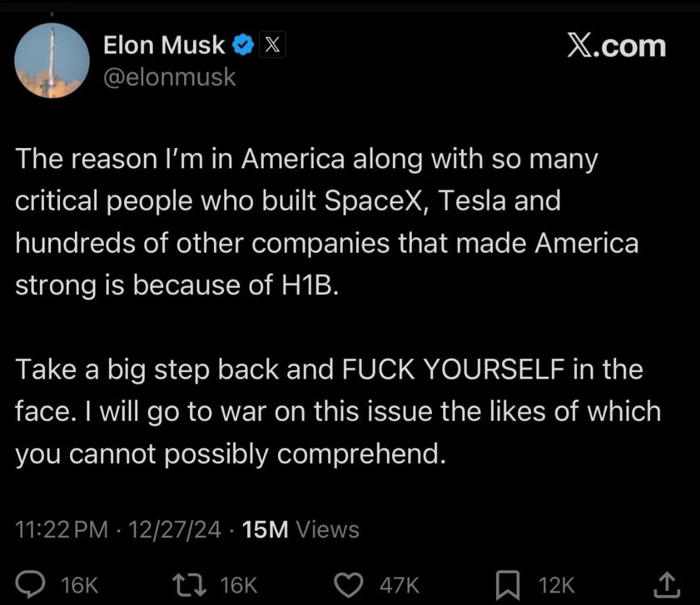
Task: Click the 16K replies count
Action: [x=80, y=585]
